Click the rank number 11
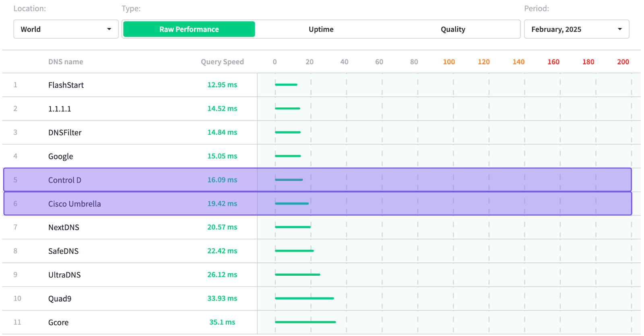This screenshot has height=336, width=644. pos(17,322)
